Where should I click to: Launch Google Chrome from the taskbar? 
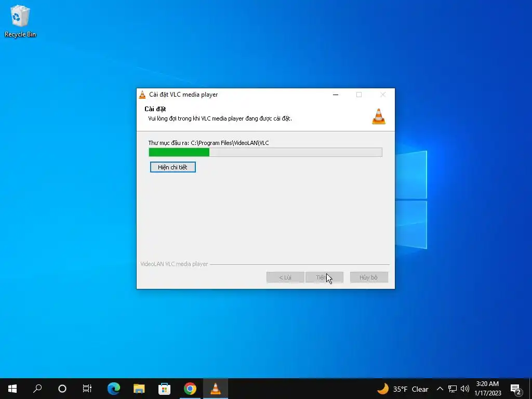pyautogui.click(x=190, y=389)
